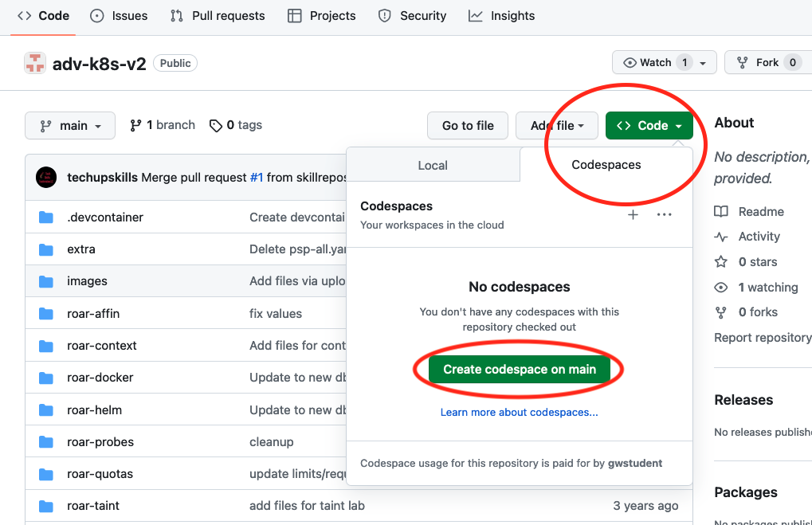Click the folder icon for roar-taint
Image resolution: width=812 pixels, height=525 pixels.
pos(46,506)
